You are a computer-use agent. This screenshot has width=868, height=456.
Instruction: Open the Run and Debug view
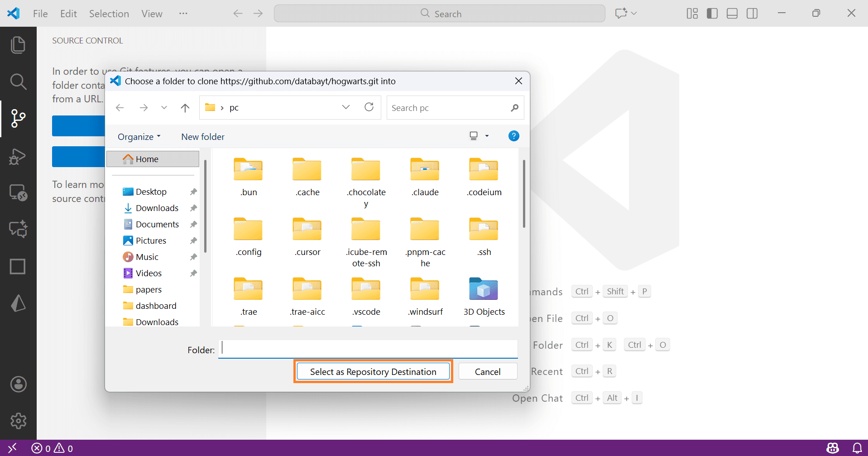18,156
